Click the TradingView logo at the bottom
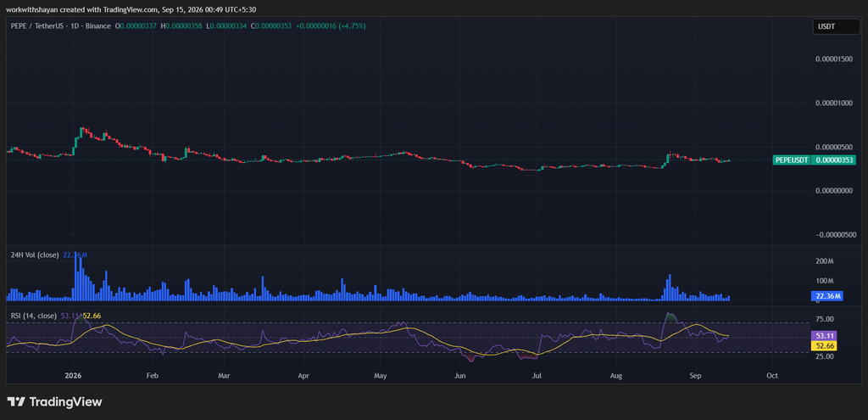 (x=54, y=401)
